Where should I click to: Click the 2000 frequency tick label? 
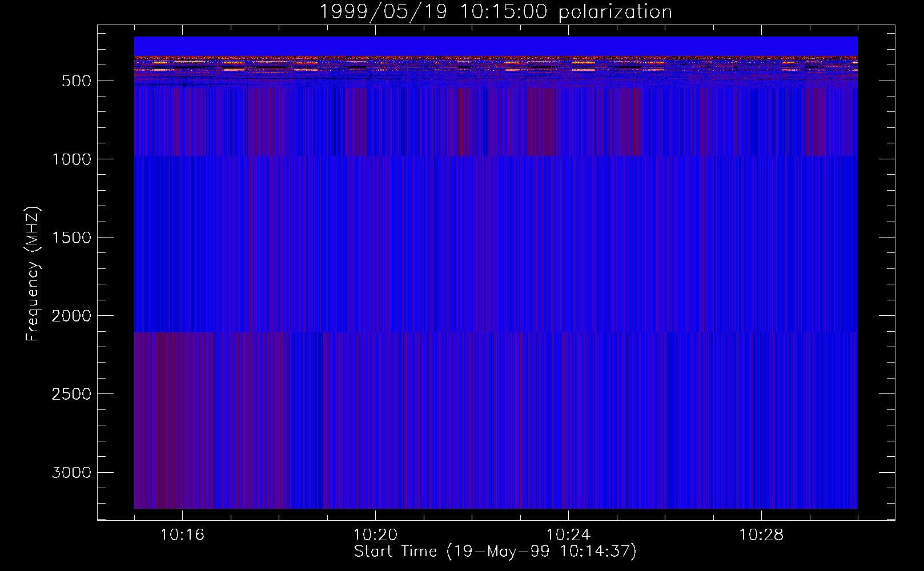pyautogui.click(x=71, y=316)
